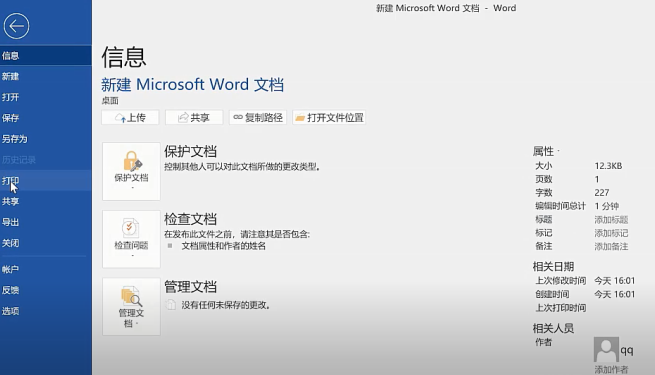The image size is (655, 375).
Task: Click the 添加作者 field
Action: pyautogui.click(x=611, y=370)
